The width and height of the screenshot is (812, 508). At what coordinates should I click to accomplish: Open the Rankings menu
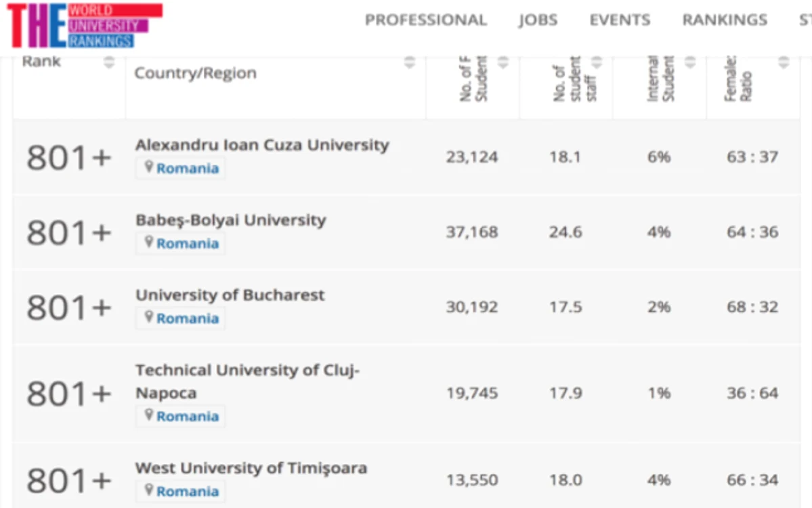tap(725, 20)
